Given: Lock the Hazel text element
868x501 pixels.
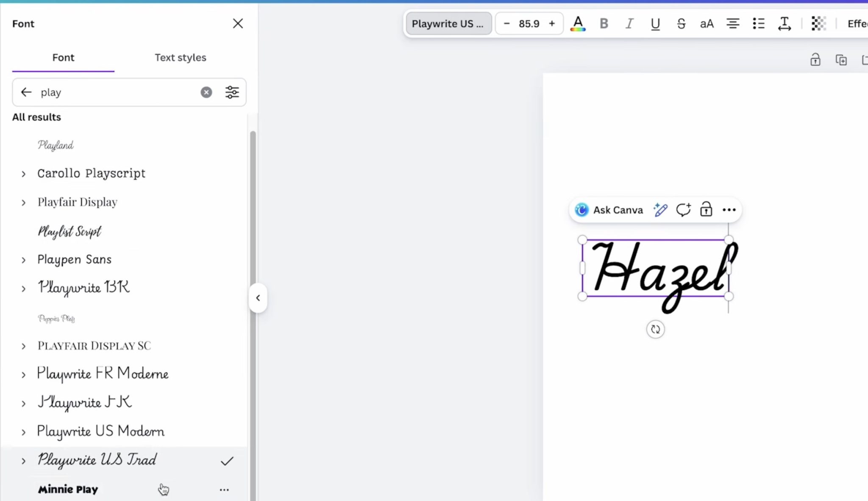Looking at the screenshot, I should [705, 209].
